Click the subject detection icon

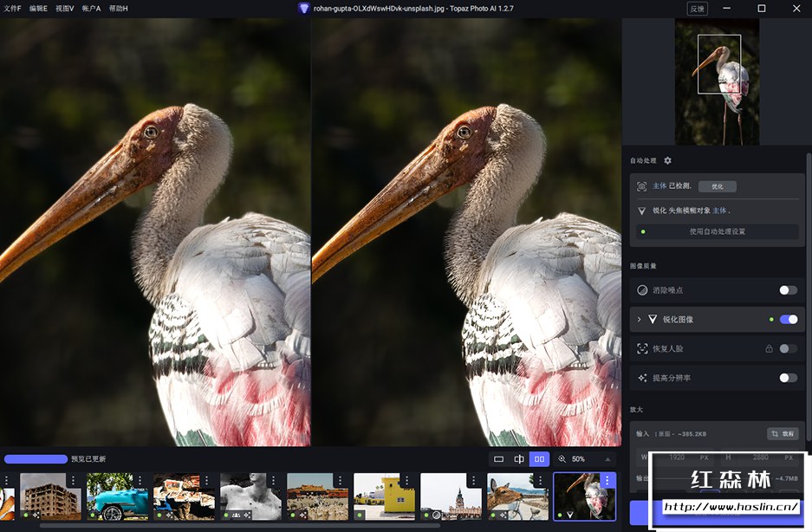tap(641, 186)
